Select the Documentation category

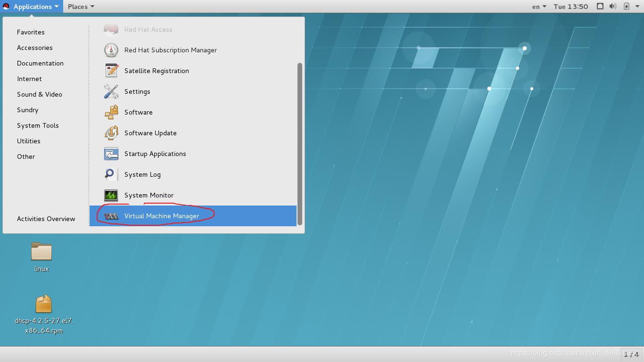[40, 63]
